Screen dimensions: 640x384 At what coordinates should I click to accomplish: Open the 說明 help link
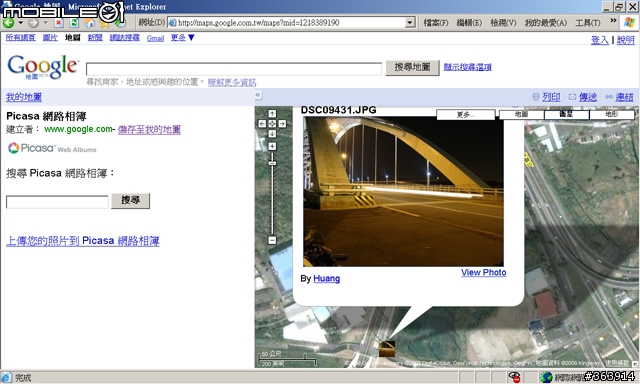[625, 40]
